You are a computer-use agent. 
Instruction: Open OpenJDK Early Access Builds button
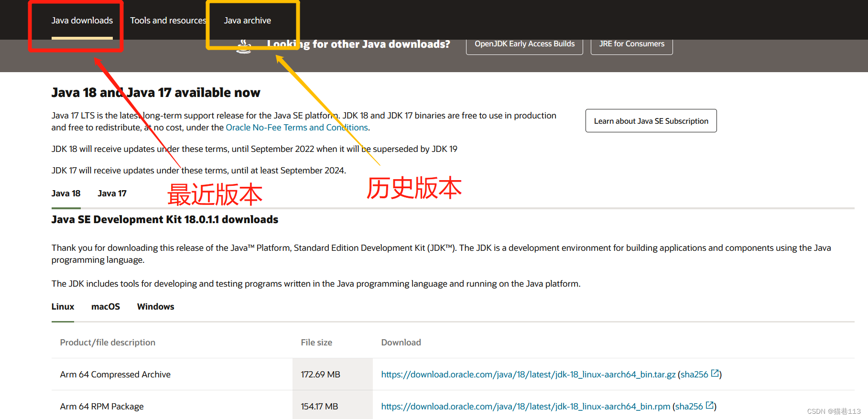point(524,44)
